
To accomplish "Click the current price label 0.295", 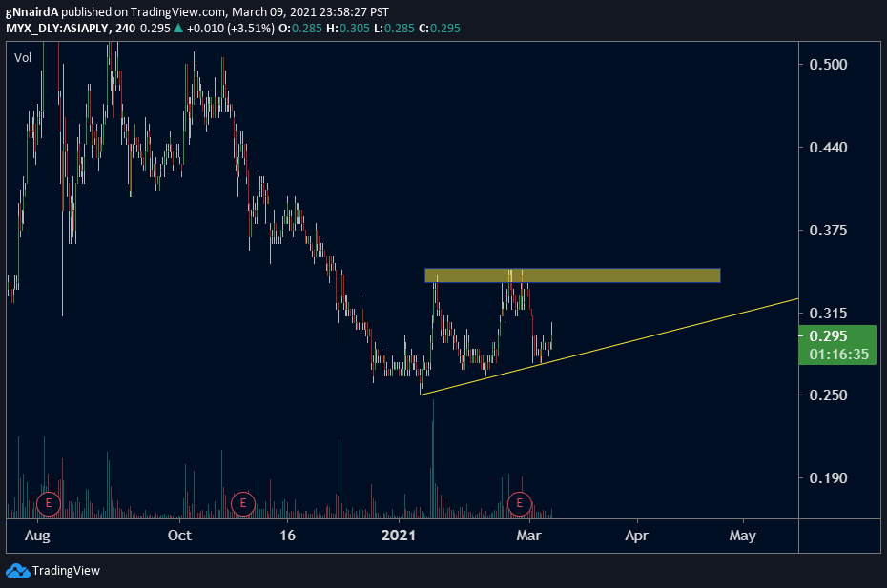I will coord(828,335).
